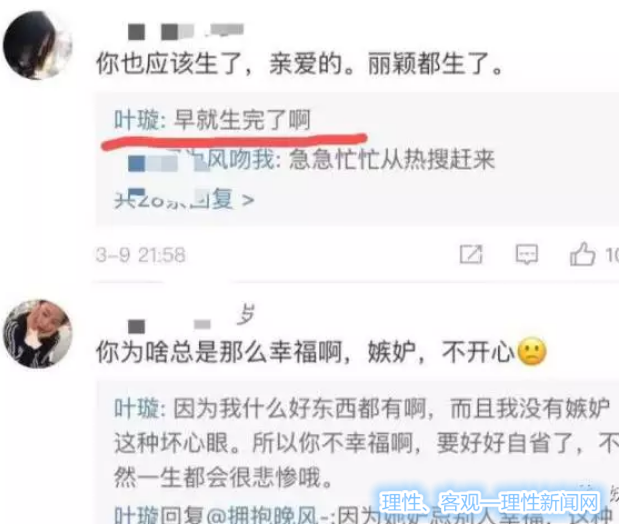Click the share icon under the first comment

[471, 254]
